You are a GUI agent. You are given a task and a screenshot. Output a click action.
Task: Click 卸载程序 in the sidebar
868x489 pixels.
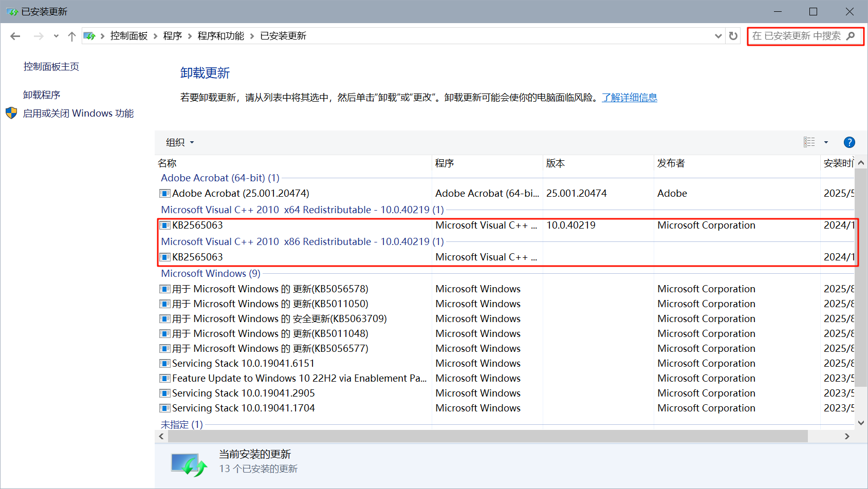click(42, 95)
